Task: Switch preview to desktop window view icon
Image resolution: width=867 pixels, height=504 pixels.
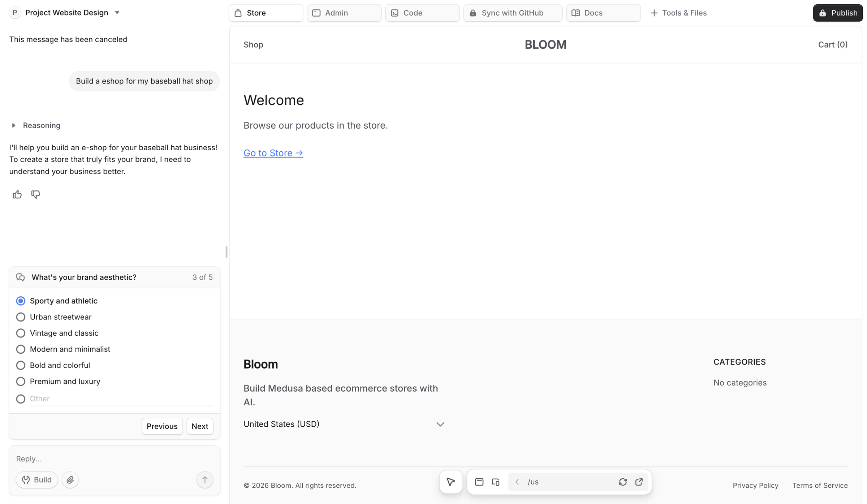Action: pyautogui.click(x=479, y=482)
